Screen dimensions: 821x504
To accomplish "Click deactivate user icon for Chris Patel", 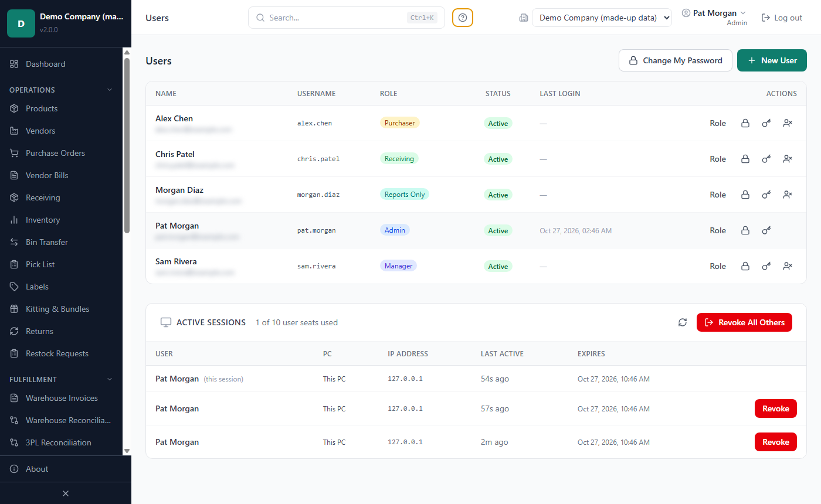I will pos(788,159).
